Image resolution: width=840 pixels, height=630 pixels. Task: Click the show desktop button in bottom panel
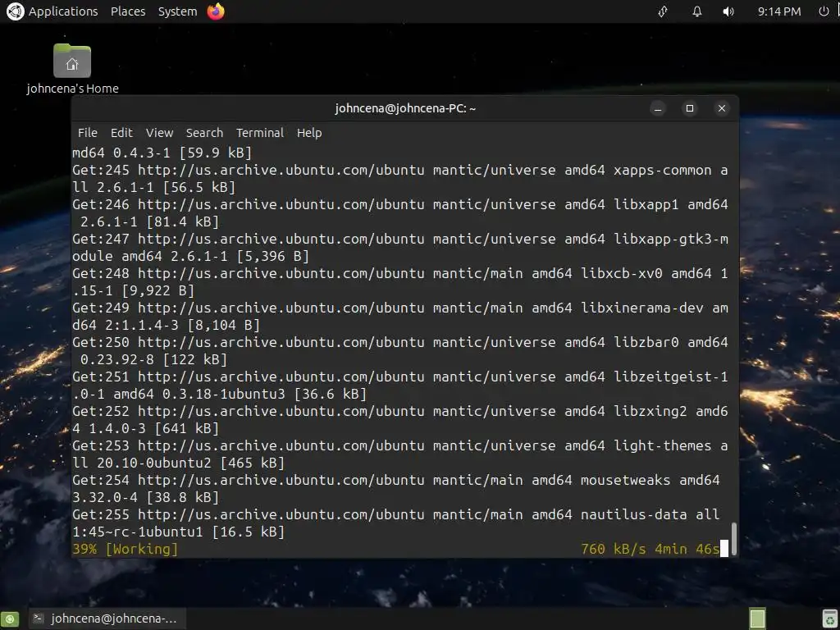[x=10, y=619]
